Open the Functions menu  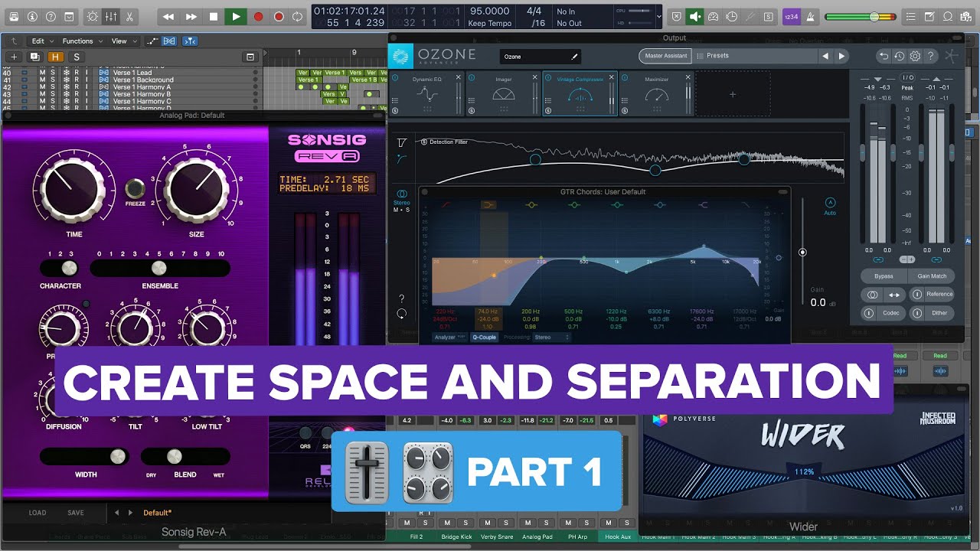pos(80,41)
